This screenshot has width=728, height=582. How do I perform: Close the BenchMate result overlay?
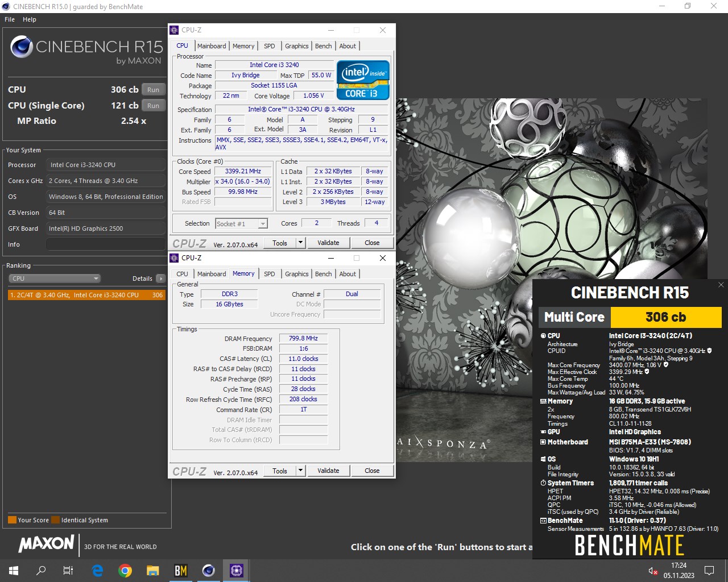tap(721, 285)
